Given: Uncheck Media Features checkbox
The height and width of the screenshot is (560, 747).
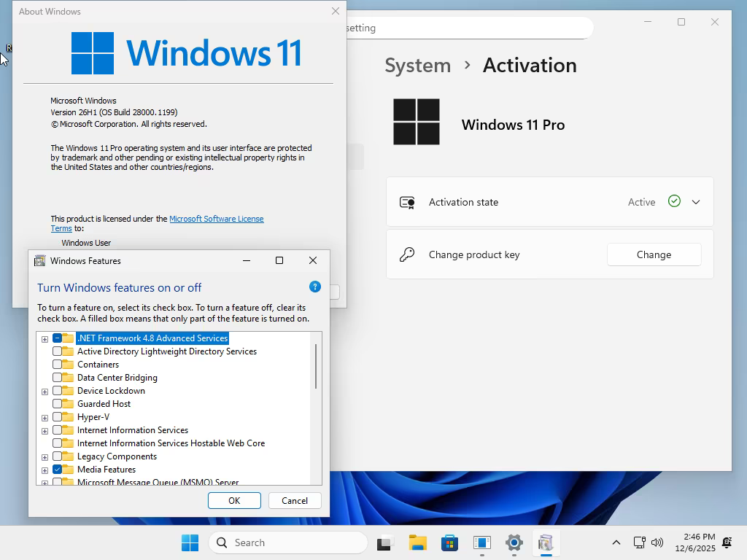Looking at the screenshot, I should click(x=57, y=470).
